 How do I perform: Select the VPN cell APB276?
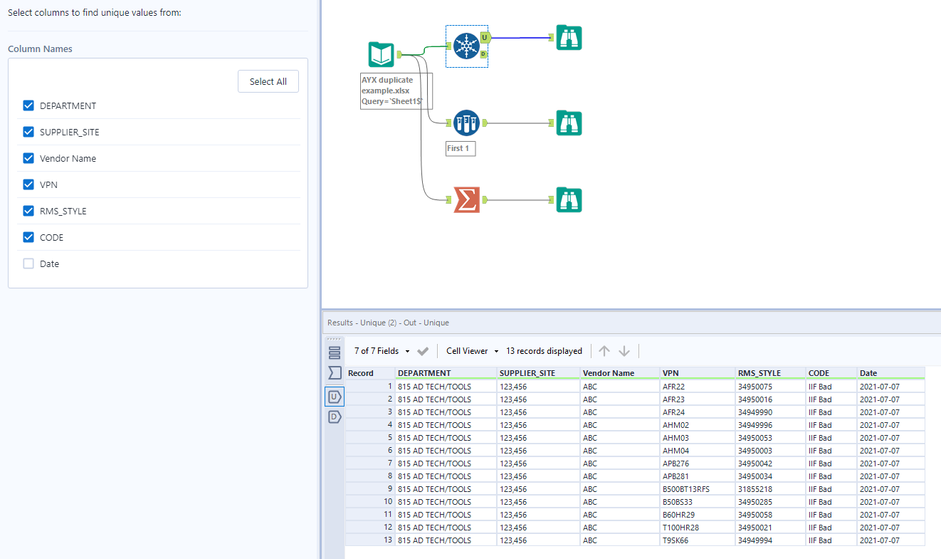point(697,464)
